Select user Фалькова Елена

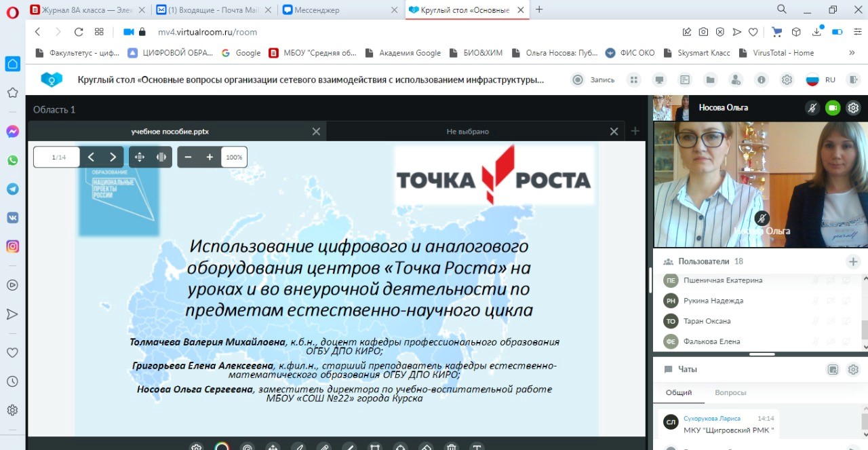click(x=711, y=341)
